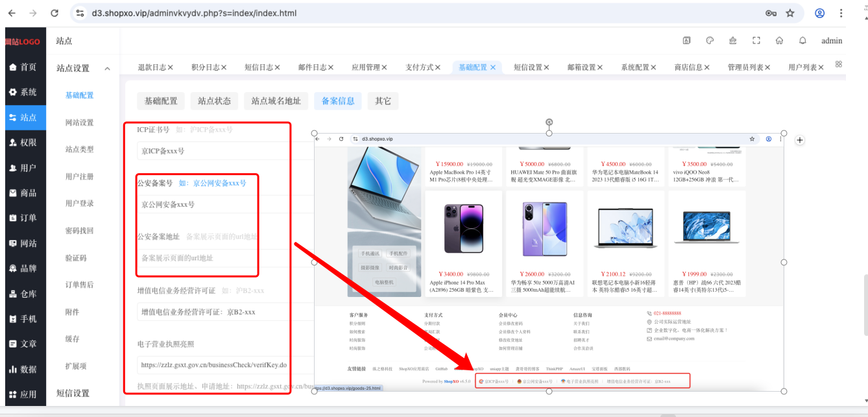This screenshot has width=868, height=417.
Task: Click the theme palette icon in the header
Action: click(710, 40)
